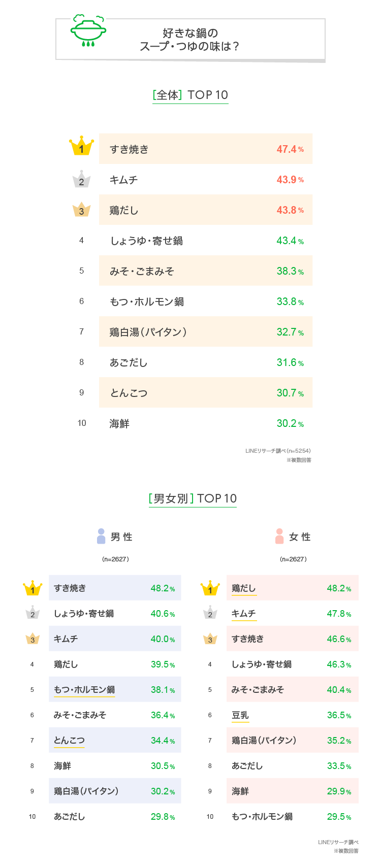Click the blue male person icon
Screen dimensions: 381x868
(x=101, y=536)
